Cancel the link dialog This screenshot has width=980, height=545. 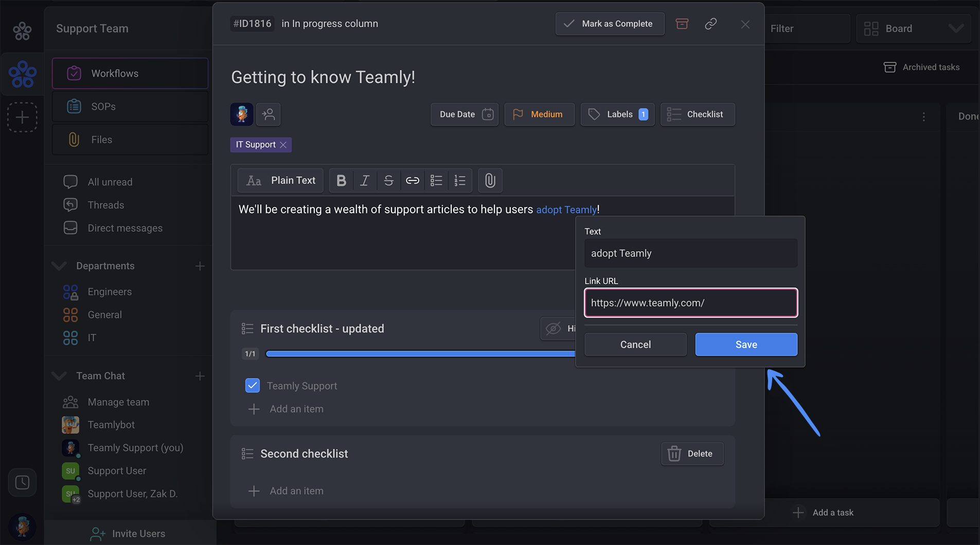[x=635, y=344]
